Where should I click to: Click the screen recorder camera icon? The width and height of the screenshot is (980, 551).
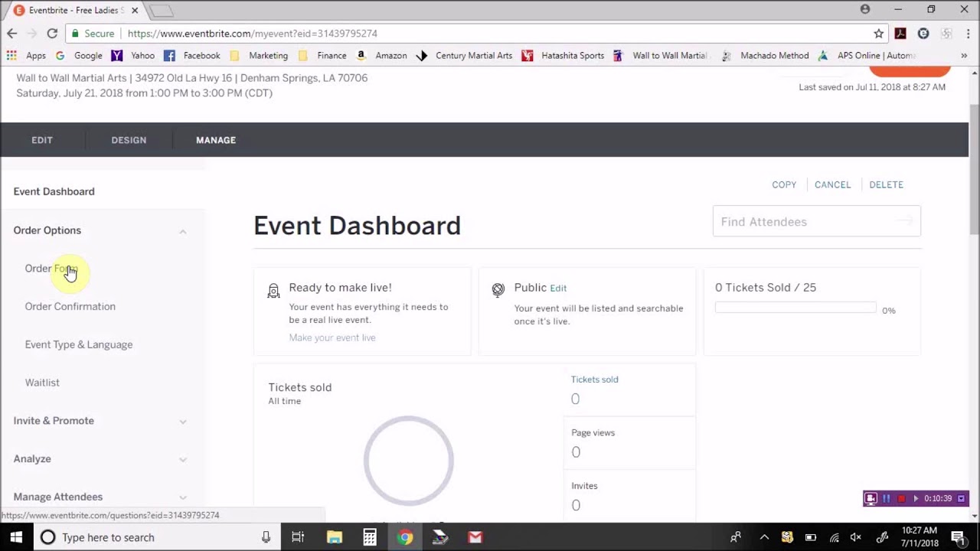click(871, 499)
